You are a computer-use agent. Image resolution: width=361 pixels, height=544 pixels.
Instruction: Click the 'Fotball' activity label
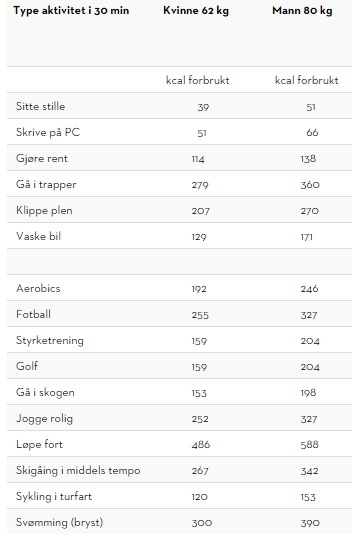(x=33, y=314)
